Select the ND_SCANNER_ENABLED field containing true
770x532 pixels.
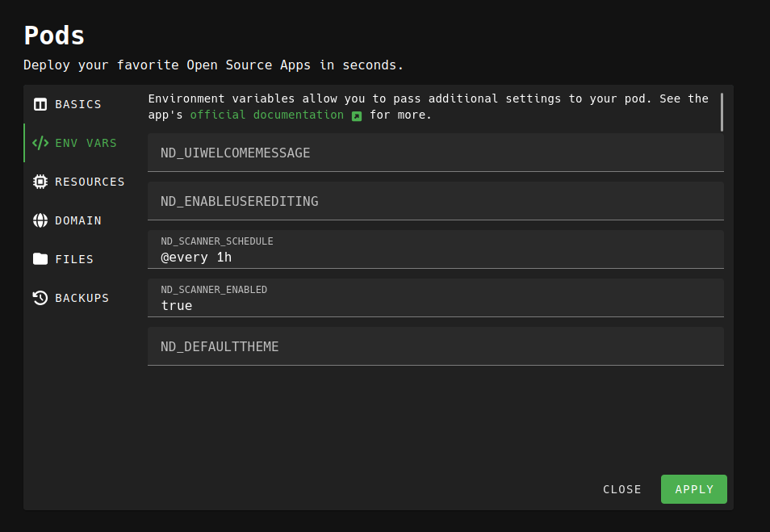click(x=435, y=305)
